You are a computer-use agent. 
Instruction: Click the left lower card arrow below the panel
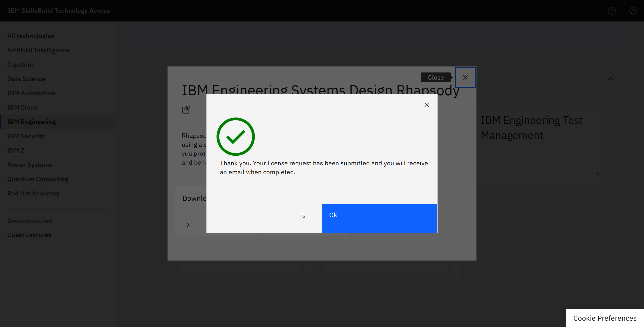[301, 267]
